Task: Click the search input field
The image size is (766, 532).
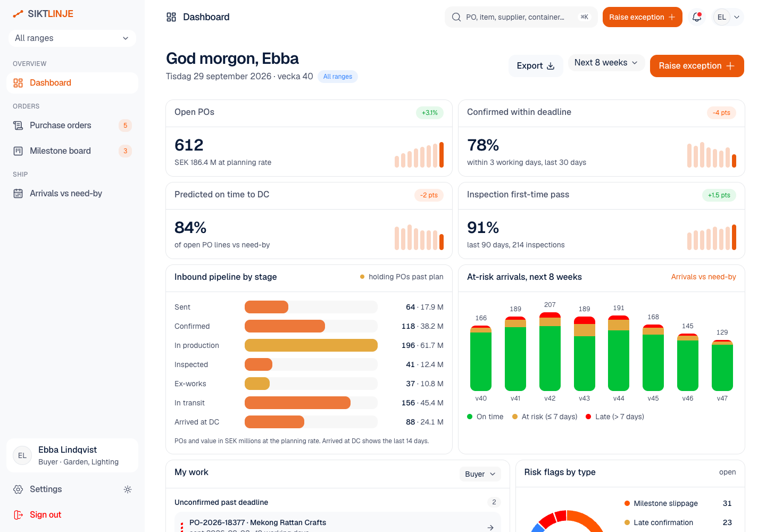Action: tap(521, 17)
